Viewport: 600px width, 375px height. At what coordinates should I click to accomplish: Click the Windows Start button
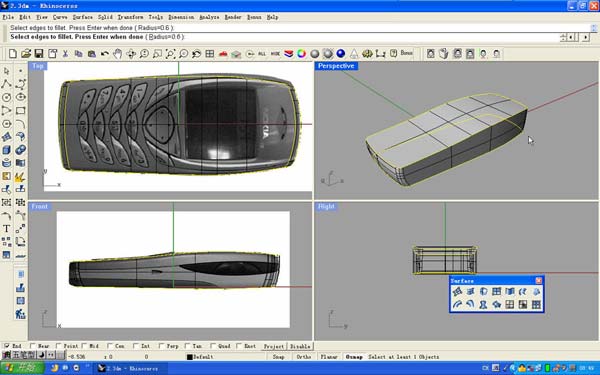click(x=23, y=368)
